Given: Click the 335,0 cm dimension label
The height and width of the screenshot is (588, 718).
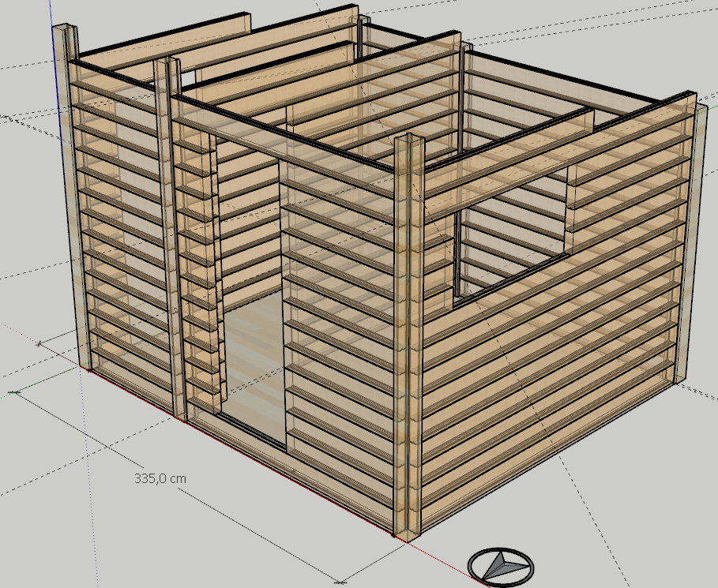Looking at the screenshot, I should click(160, 478).
